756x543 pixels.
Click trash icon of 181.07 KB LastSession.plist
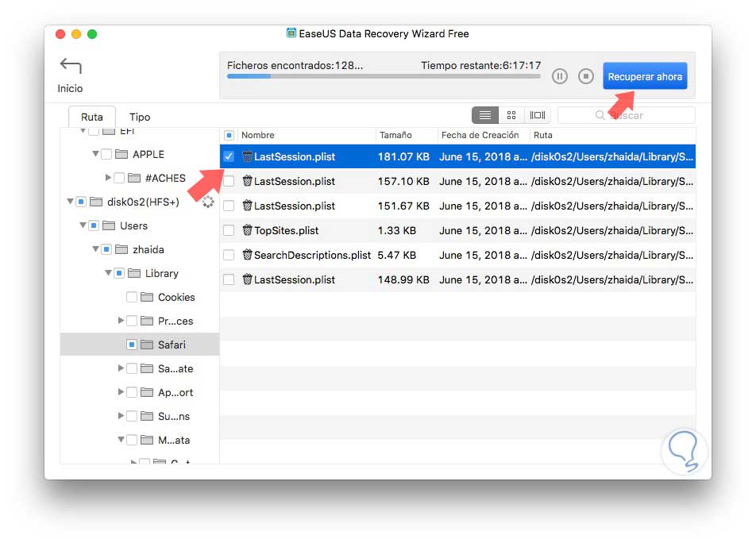tap(247, 156)
